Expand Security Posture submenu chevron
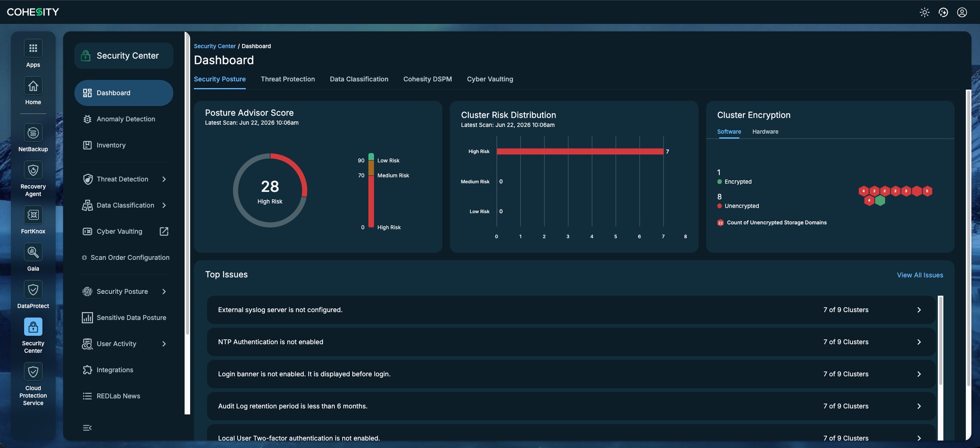 [164, 291]
